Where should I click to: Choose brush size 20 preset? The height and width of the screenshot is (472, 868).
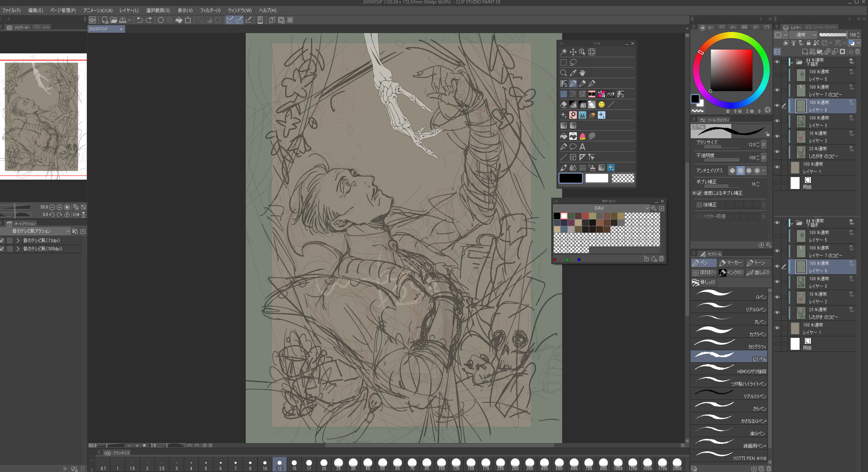click(324, 463)
